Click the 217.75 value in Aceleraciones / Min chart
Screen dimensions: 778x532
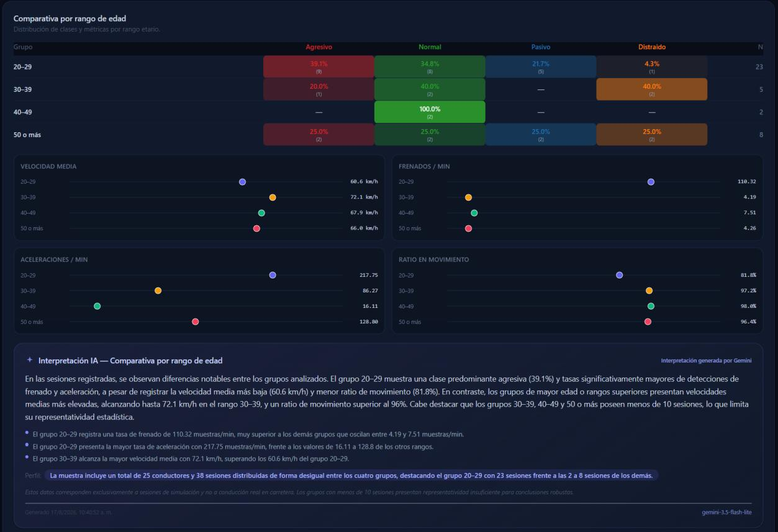tap(368, 275)
